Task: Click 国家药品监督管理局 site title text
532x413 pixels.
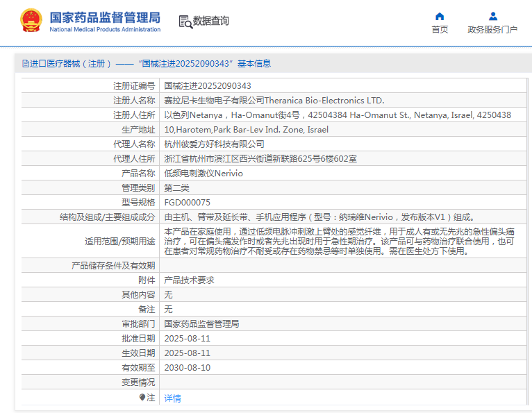Action: tap(105, 17)
